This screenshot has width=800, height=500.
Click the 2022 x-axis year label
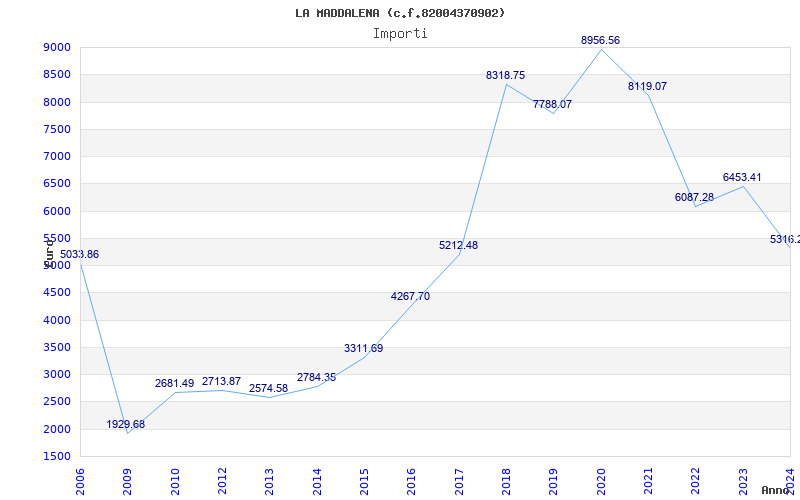click(x=696, y=482)
